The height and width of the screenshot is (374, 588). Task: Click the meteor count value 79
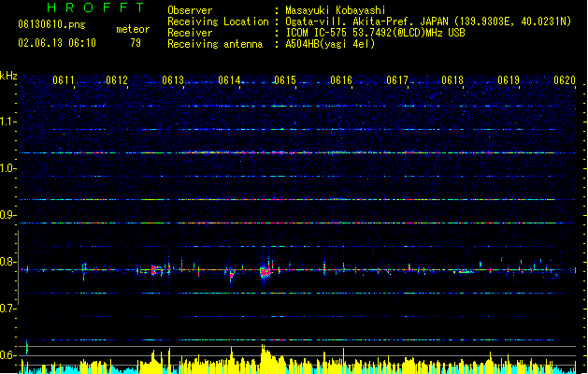tap(136, 43)
